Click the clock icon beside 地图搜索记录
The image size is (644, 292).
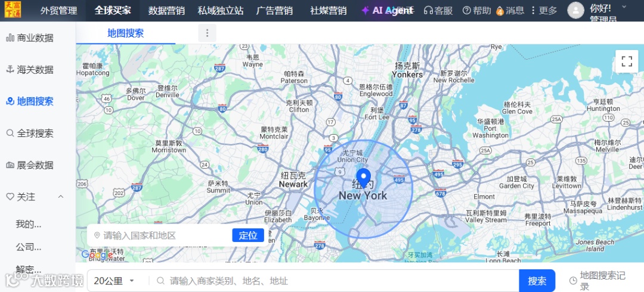point(573,281)
